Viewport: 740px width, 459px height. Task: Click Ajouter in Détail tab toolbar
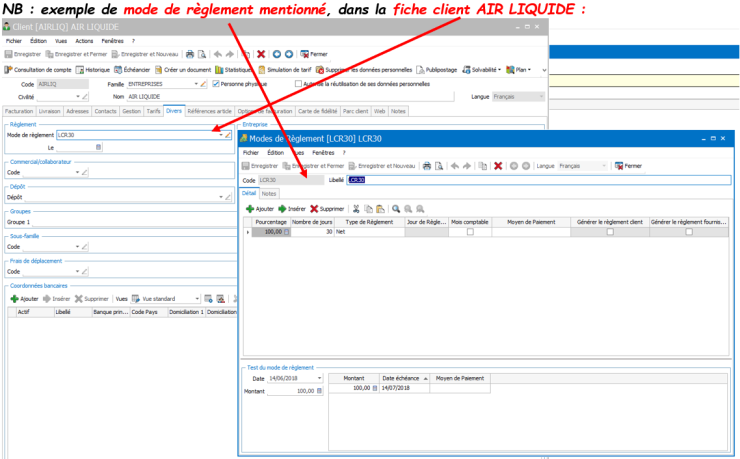pos(260,209)
